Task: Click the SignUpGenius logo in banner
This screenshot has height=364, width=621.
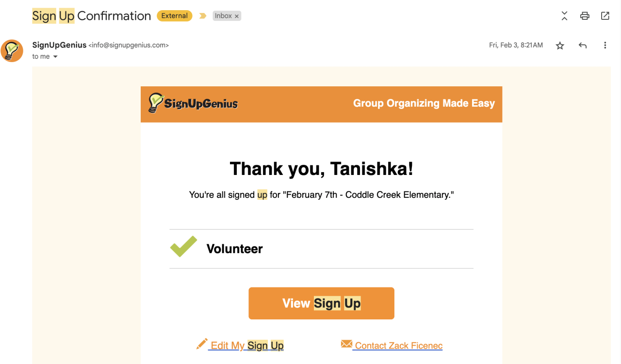Action: [x=193, y=103]
